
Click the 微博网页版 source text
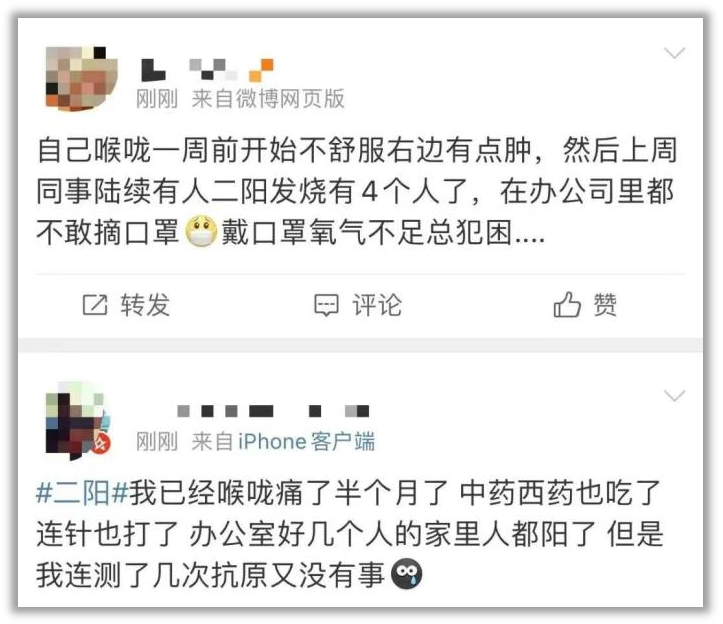pos(290,99)
